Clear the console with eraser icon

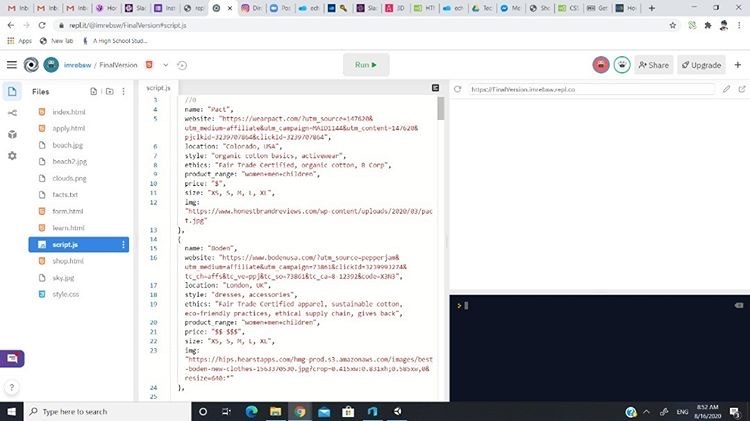[739, 305]
